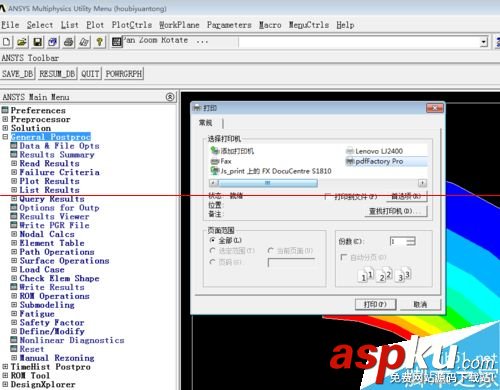Click the Open file toolbar icon
500x390 pixels.
click(x=22, y=42)
